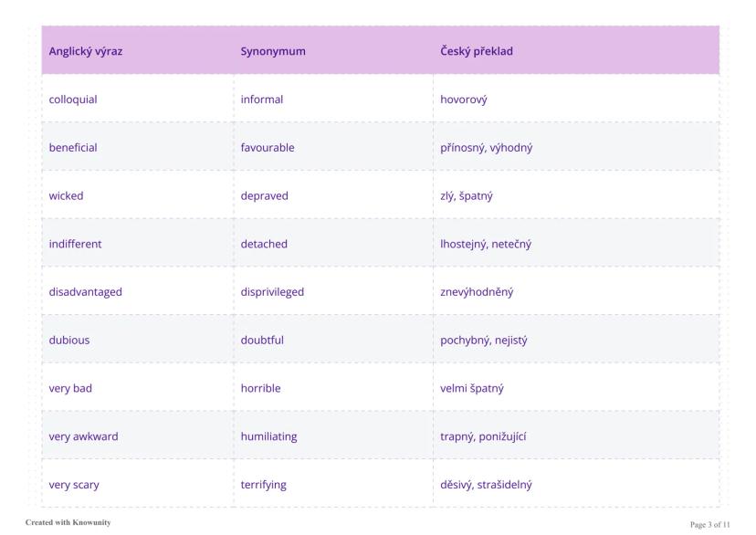
Task: Select the synonym 'disprivileged'
Action: 272,292
